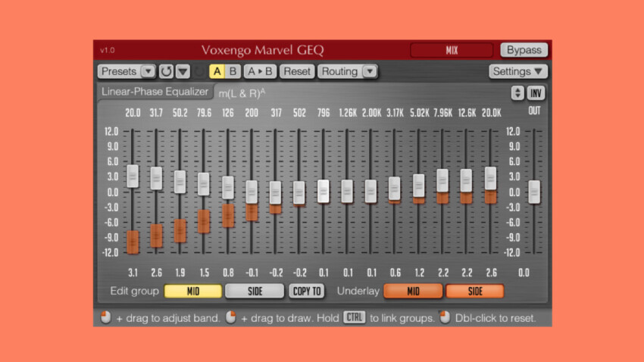Click the MIX instance name field

(x=452, y=51)
